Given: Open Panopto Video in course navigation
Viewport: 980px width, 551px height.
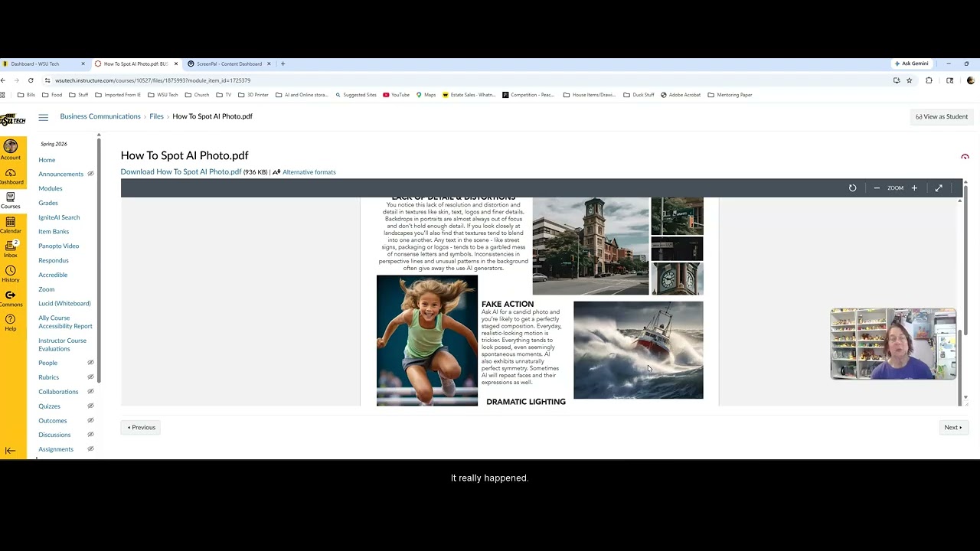Looking at the screenshot, I should [x=59, y=246].
